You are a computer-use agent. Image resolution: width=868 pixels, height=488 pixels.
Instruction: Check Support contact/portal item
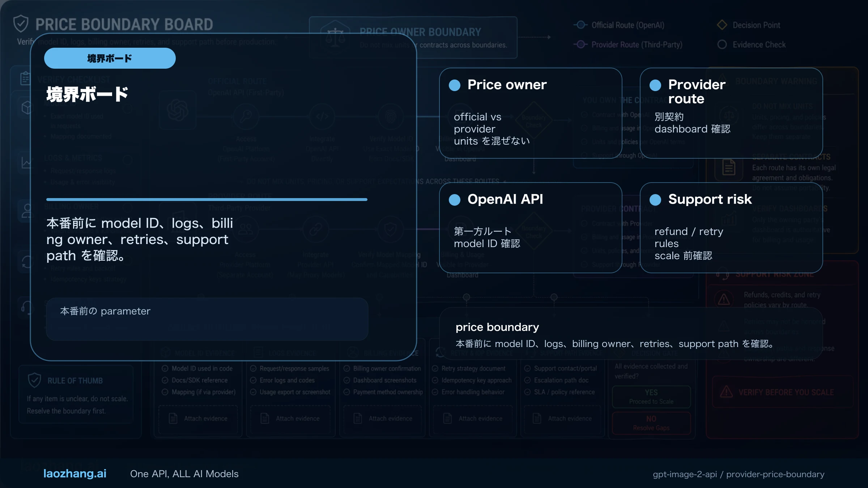point(527,368)
